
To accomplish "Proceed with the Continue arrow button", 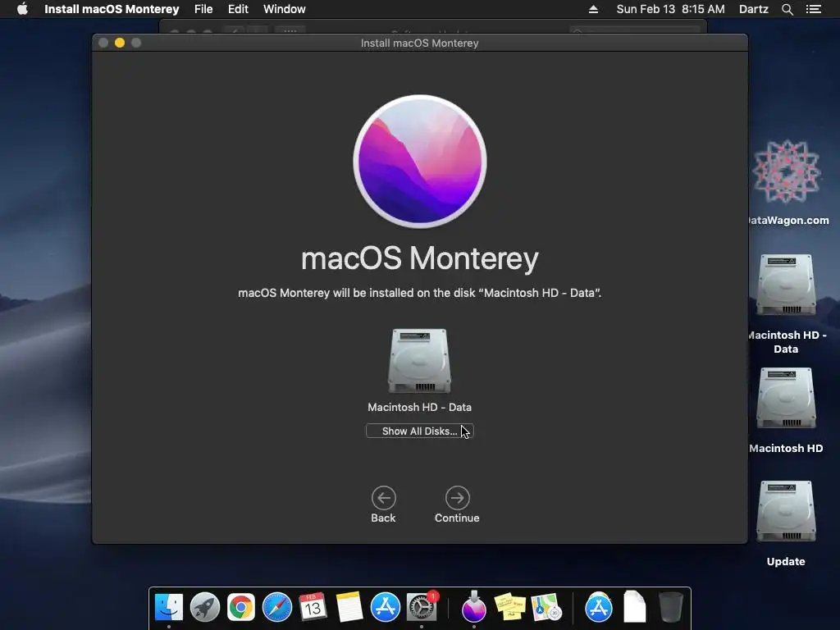I will click(x=457, y=498).
